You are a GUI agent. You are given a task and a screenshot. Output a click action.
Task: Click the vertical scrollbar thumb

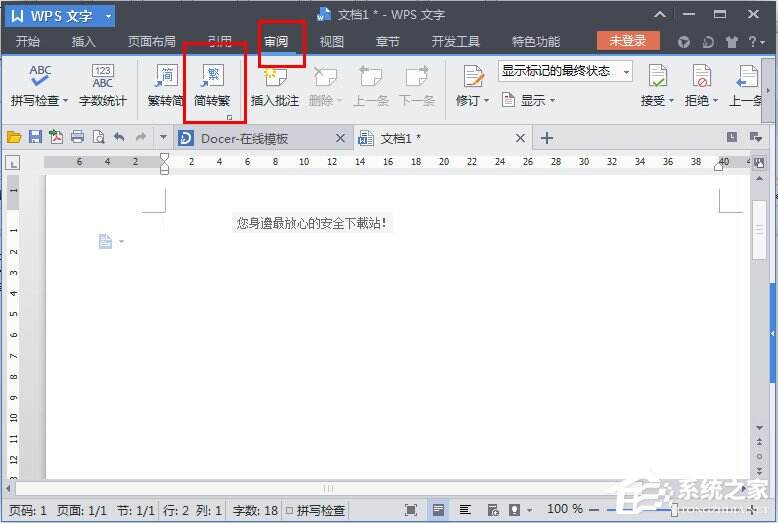click(x=759, y=230)
